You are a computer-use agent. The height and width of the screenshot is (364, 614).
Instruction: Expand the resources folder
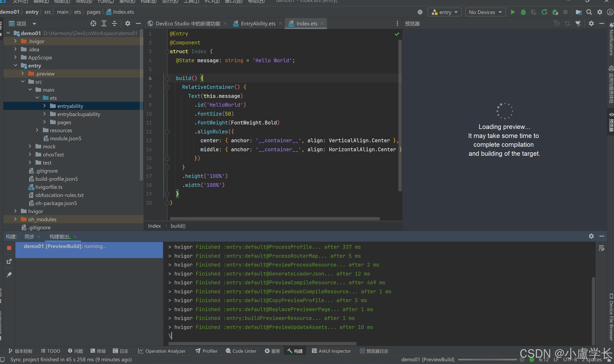point(37,130)
